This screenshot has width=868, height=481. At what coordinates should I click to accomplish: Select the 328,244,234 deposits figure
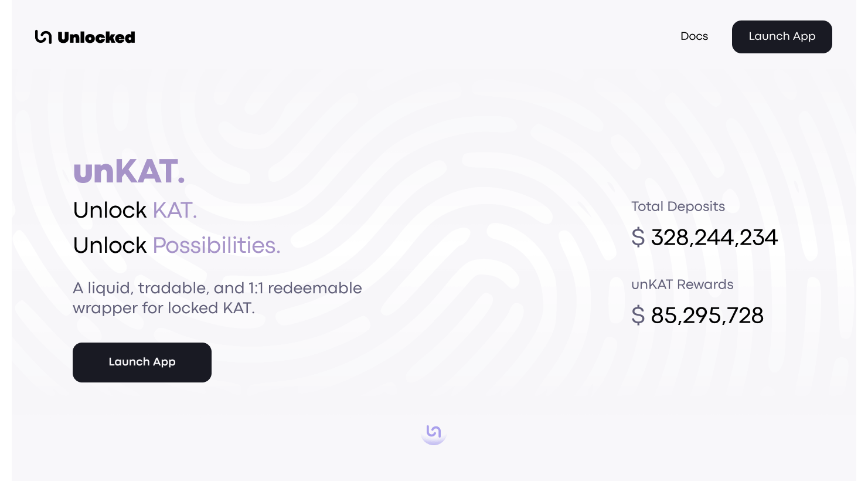714,238
